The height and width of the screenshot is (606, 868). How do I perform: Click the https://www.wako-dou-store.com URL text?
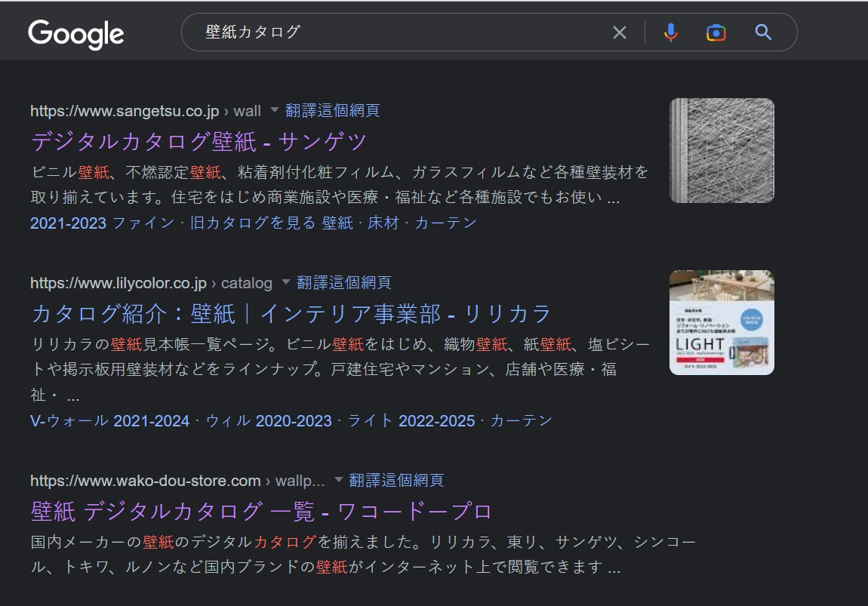click(146, 481)
